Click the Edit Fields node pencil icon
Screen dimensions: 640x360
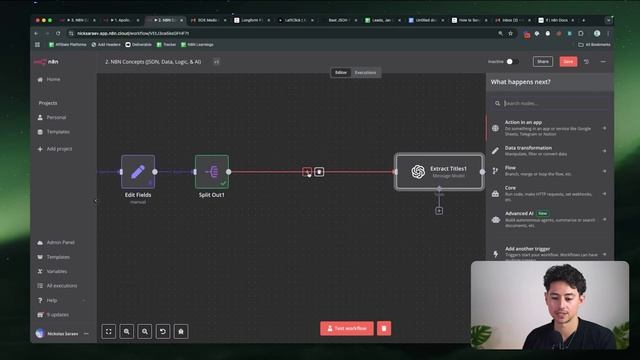click(x=138, y=171)
